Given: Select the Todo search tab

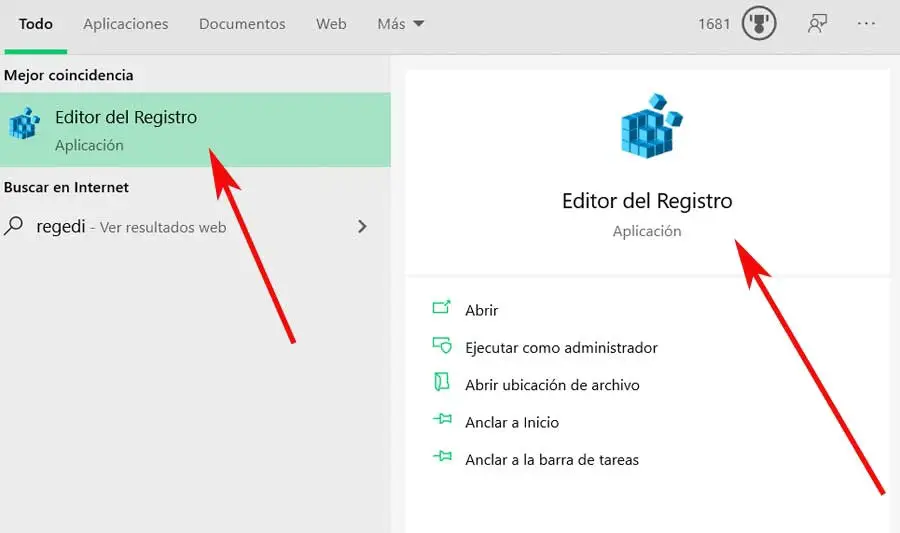Looking at the screenshot, I should [x=36, y=24].
